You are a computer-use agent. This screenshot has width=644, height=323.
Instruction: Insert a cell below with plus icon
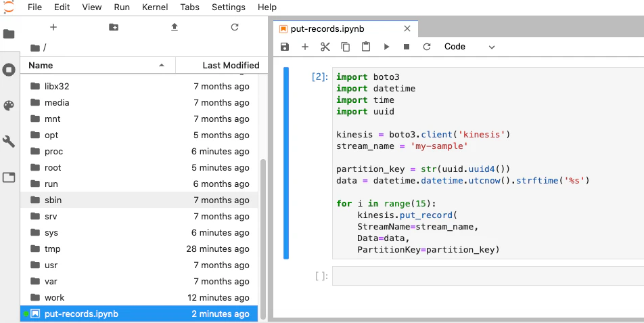coord(304,47)
